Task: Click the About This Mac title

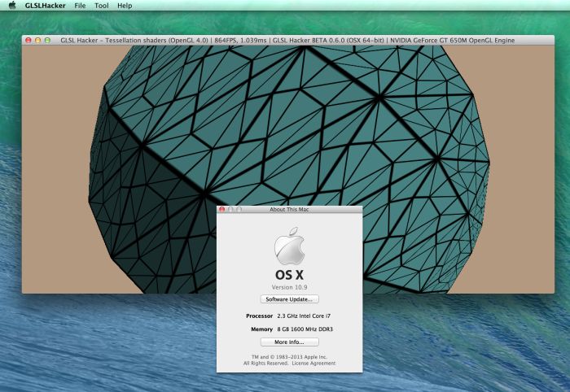Action: [289, 210]
